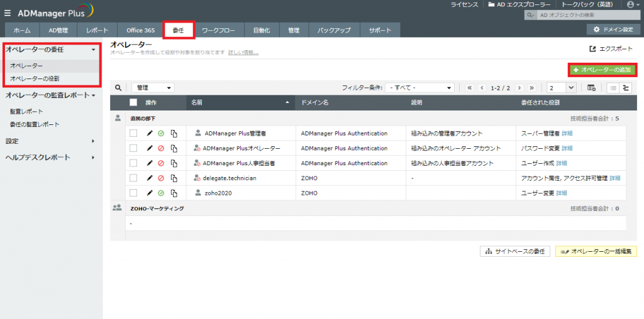Check the select-all checkbox in table header
This screenshot has width=644, height=319.
pos(133,102)
